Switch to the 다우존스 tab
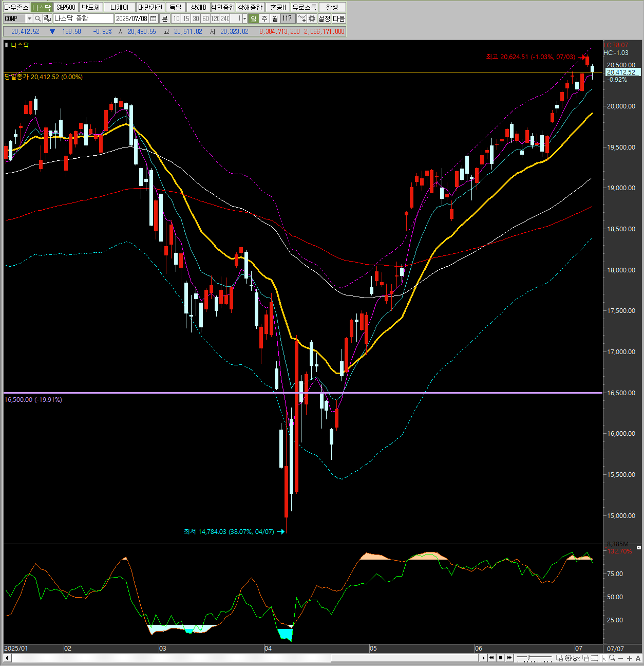 [x=16, y=7]
